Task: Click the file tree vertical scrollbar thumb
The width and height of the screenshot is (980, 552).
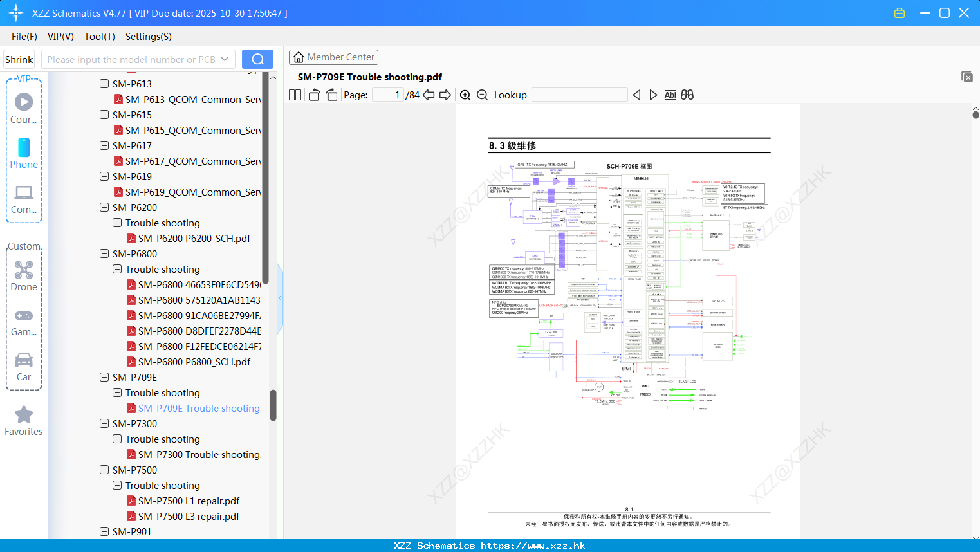Action: (273, 405)
